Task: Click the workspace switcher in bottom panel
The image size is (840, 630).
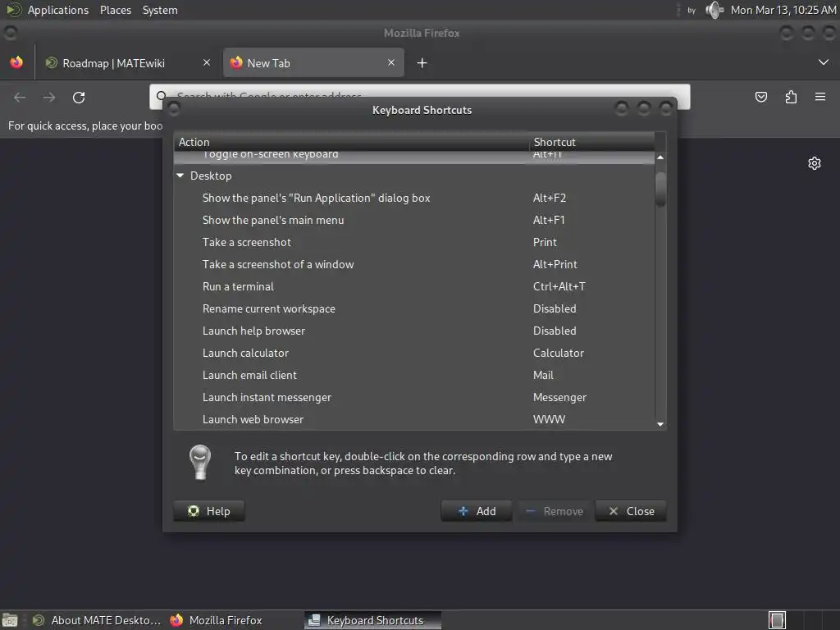Action: [777, 620]
